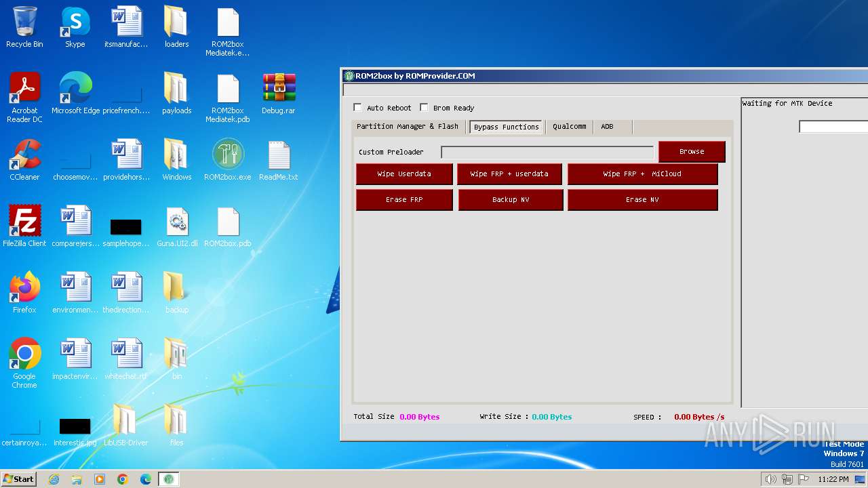The image size is (868, 488).
Task: Open the files folder on desktop
Action: click(176, 426)
